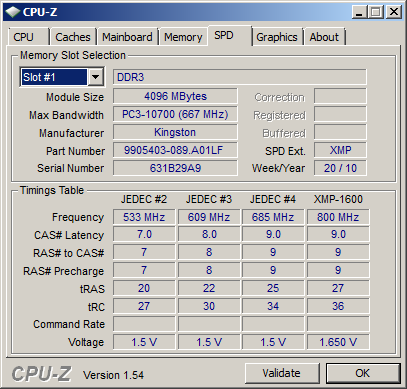Click the DDR3 memory type field
407x389 pixels.
coord(239,77)
